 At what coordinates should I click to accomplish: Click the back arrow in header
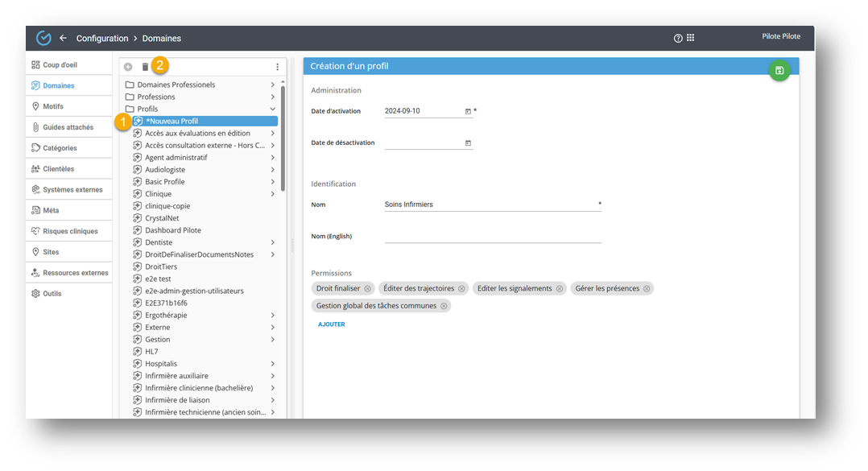(x=63, y=38)
